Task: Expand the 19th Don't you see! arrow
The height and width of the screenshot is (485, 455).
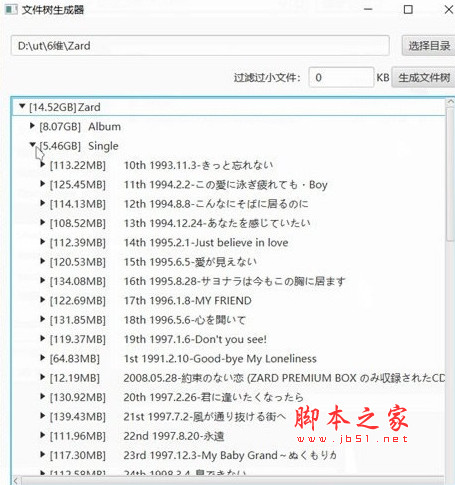Action: click(x=42, y=338)
